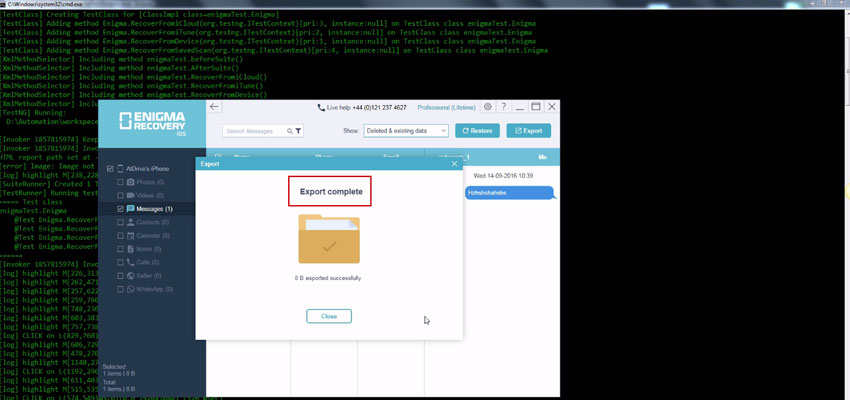Toggle the Videos (0) checkbox
The image size is (850, 400).
coord(120,195)
